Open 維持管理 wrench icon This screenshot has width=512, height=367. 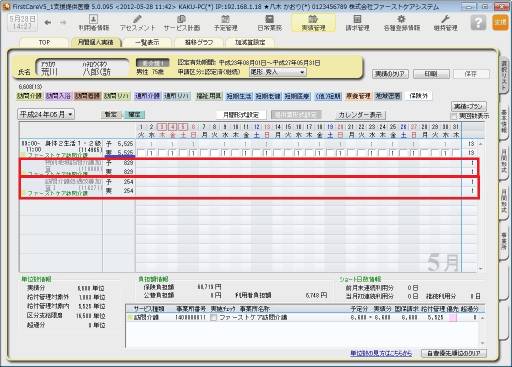point(445,23)
